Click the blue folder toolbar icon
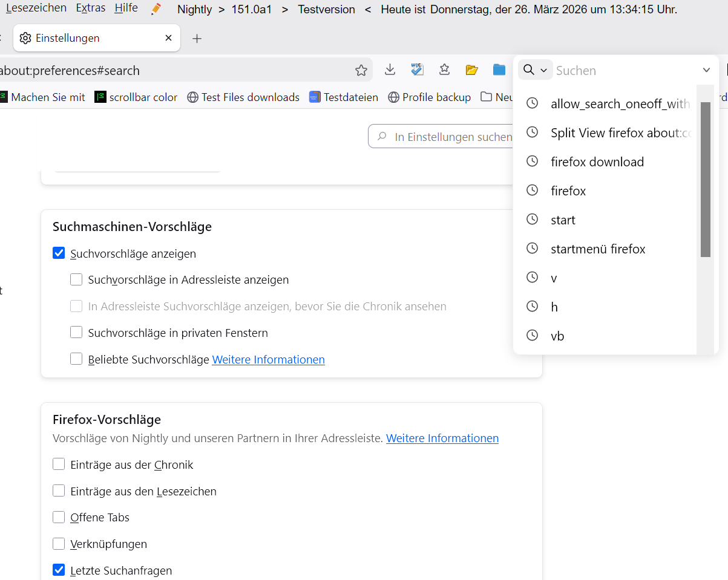The height and width of the screenshot is (580, 728). pyautogui.click(x=499, y=70)
